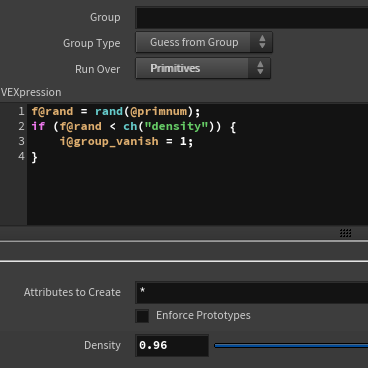Viewport: 368px width, 368px height.
Task: Click the VEXpression label
Action: coord(31,92)
